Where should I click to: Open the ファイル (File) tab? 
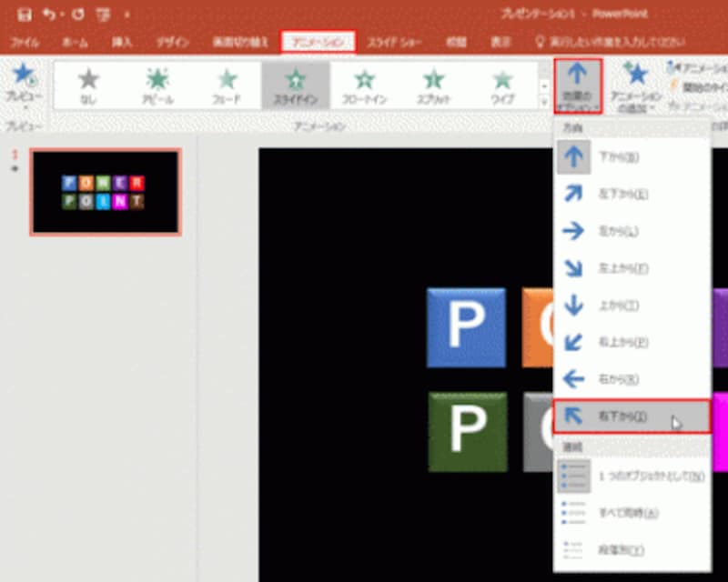point(25,43)
